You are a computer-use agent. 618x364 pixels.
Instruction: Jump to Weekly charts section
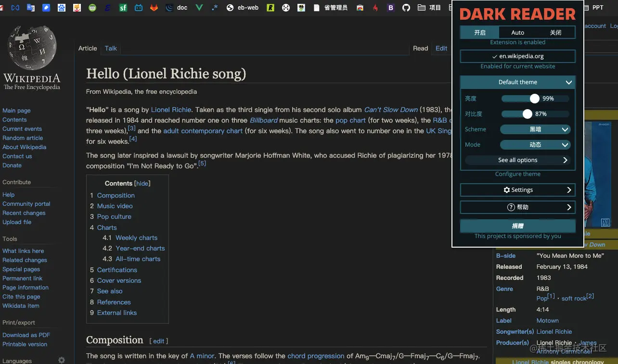[x=137, y=238]
